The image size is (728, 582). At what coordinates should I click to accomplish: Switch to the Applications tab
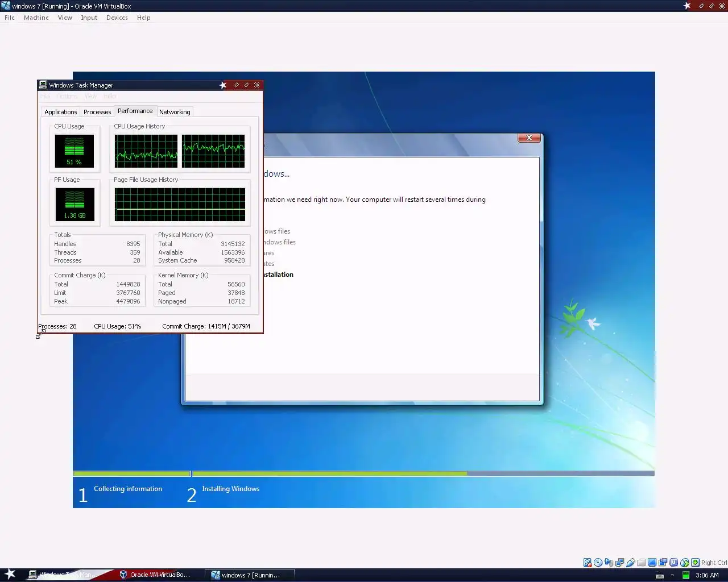coord(60,112)
